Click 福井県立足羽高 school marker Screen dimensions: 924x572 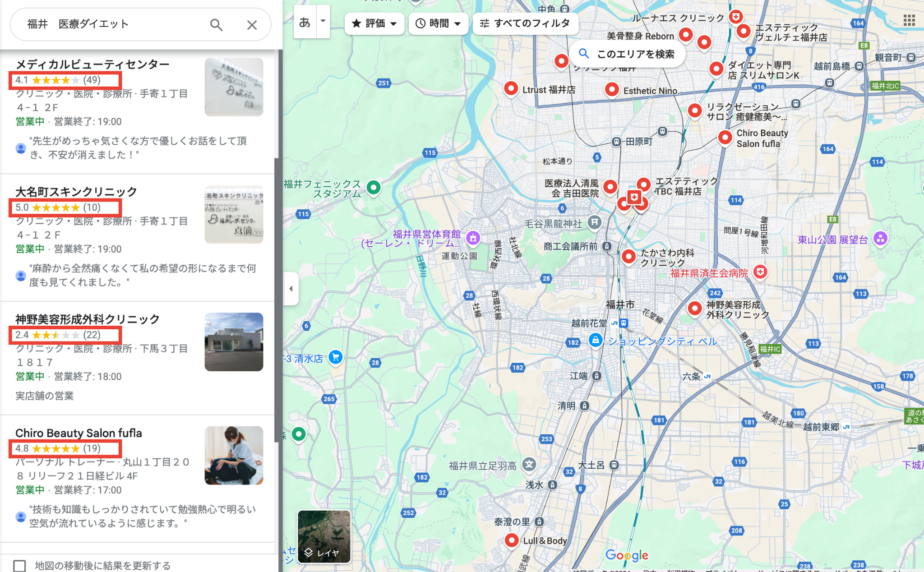click(x=529, y=465)
